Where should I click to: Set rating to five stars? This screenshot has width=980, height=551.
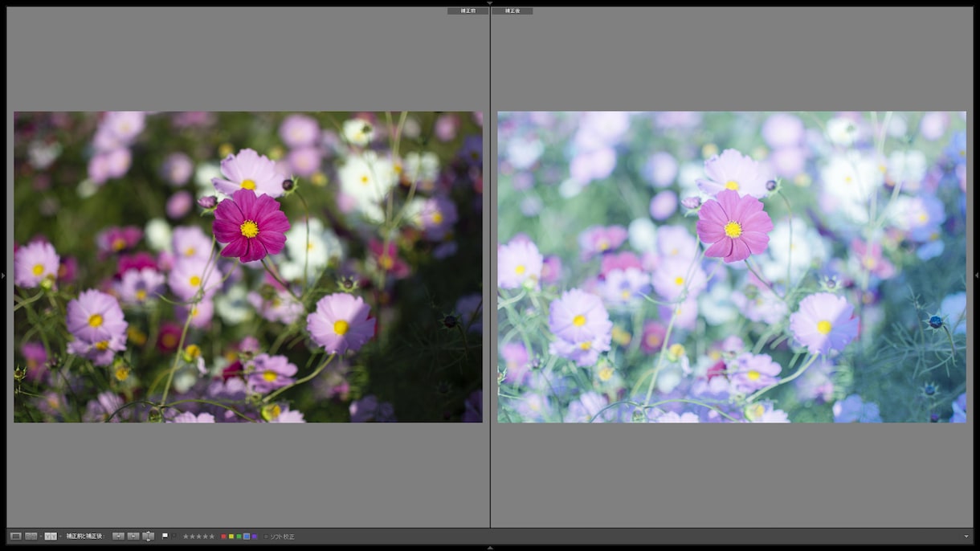(x=211, y=537)
